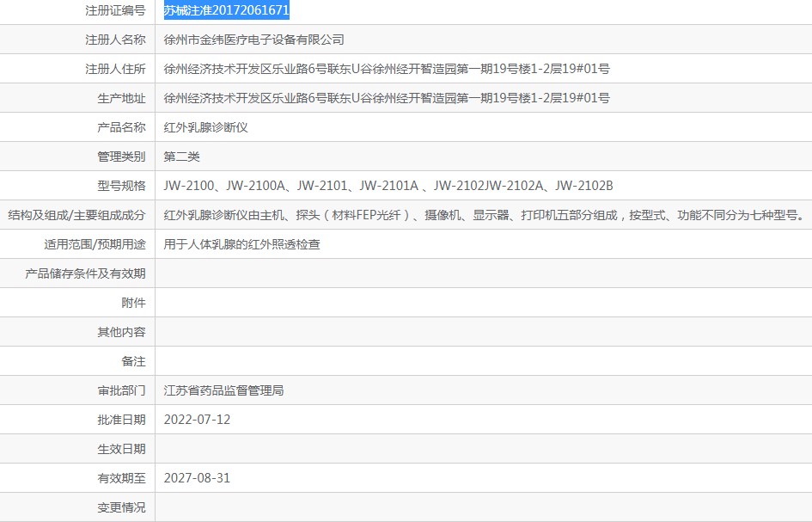Click the address value in 注册人住所 row

tap(387, 69)
